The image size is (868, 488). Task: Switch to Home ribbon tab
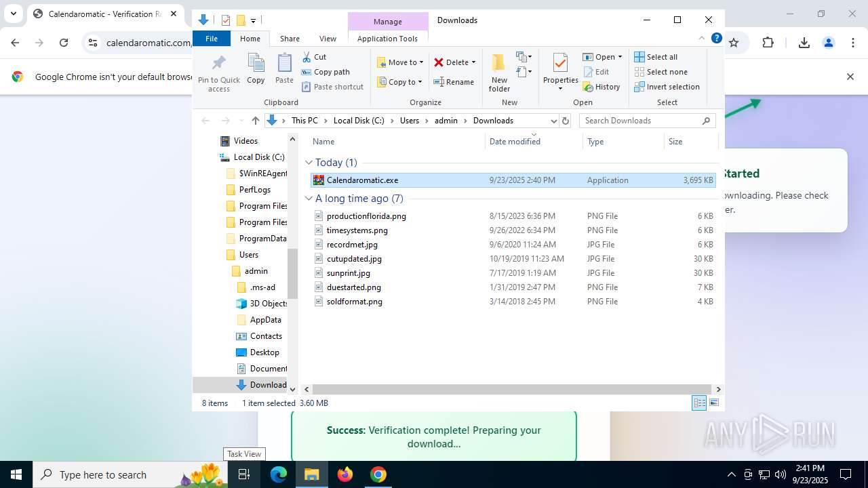click(x=250, y=39)
